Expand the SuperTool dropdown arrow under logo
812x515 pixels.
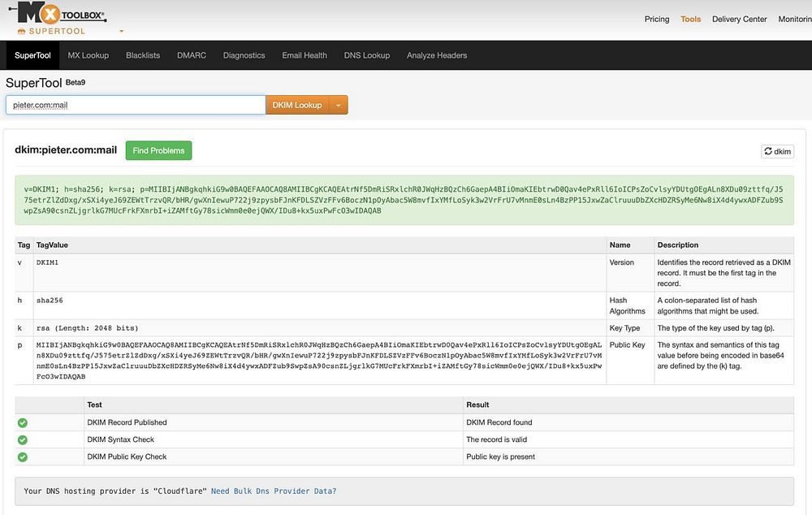(122, 31)
